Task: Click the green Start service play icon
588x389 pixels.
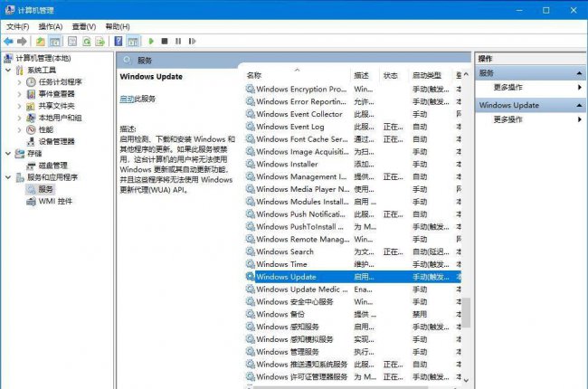Action: (151, 42)
